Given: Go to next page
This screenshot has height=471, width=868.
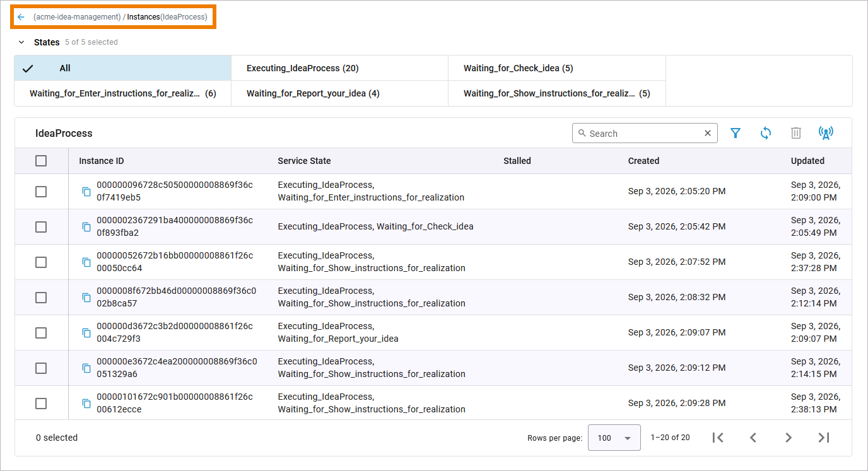Looking at the screenshot, I should 789,438.
